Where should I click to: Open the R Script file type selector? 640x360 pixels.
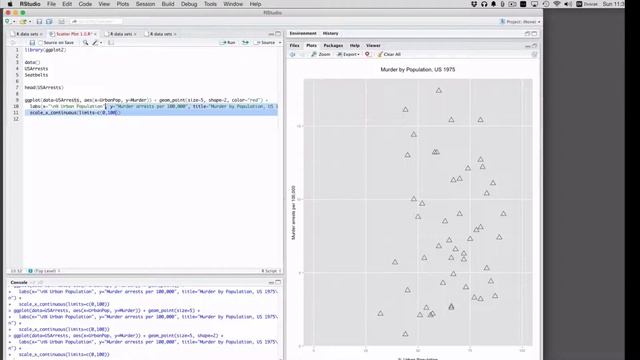(x=271, y=271)
